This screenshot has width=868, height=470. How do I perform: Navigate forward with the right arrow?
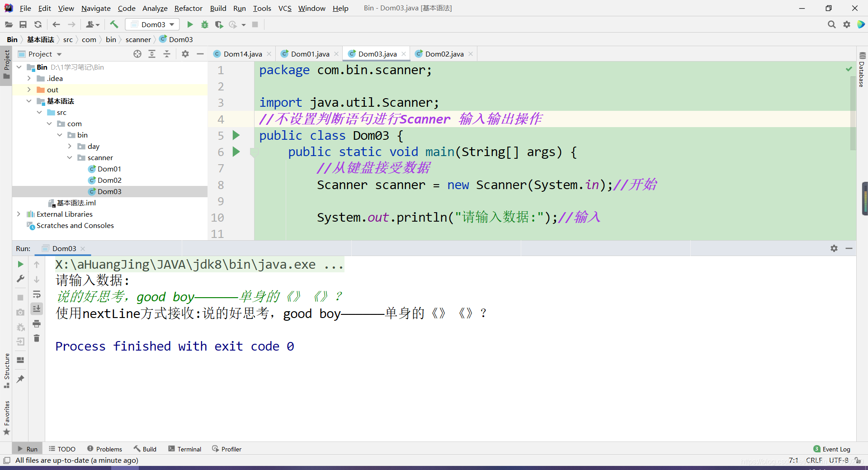[71, 24]
